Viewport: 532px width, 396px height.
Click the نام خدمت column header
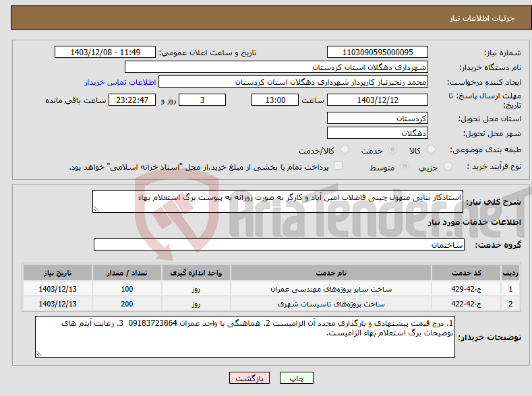click(331, 273)
